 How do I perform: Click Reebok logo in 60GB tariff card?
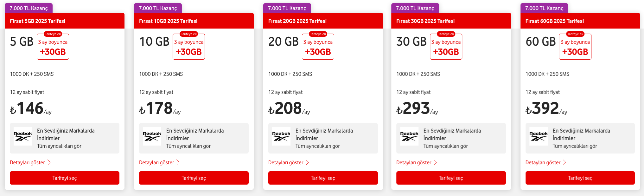pyautogui.click(x=539, y=136)
